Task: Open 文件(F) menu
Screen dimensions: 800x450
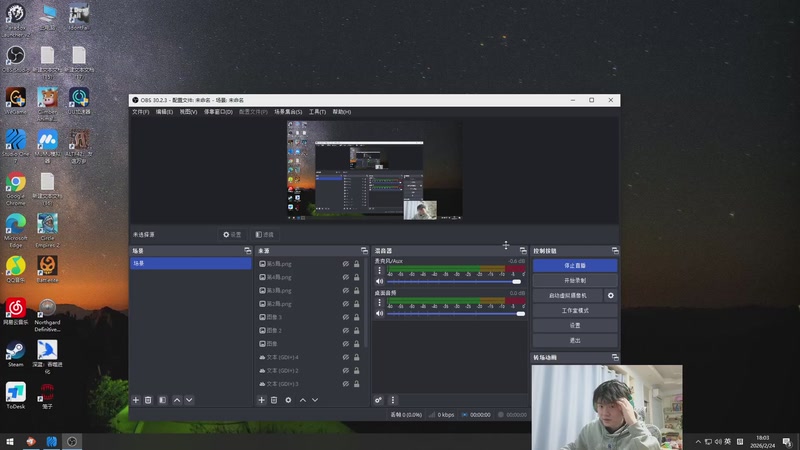Action: (140, 112)
